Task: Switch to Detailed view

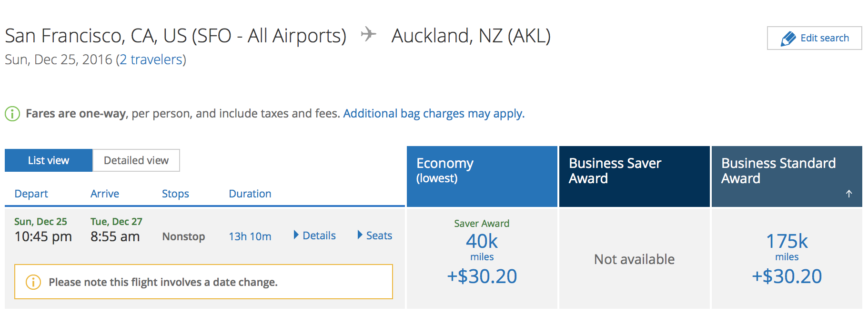Action: (x=136, y=160)
